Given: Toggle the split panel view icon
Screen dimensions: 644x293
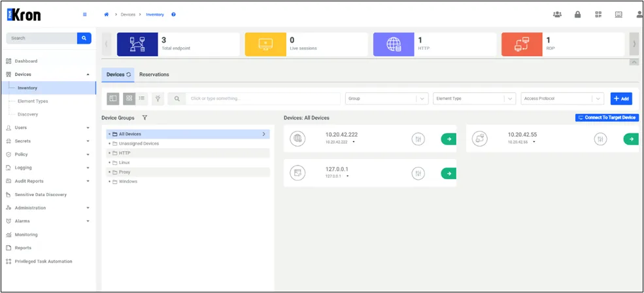Looking at the screenshot, I should pyautogui.click(x=113, y=99).
